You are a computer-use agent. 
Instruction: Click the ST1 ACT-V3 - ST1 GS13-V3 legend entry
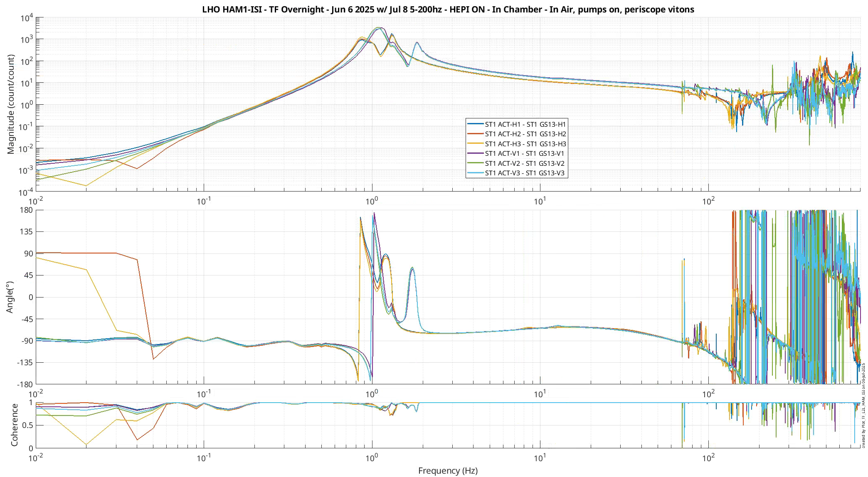tap(525, 173)
